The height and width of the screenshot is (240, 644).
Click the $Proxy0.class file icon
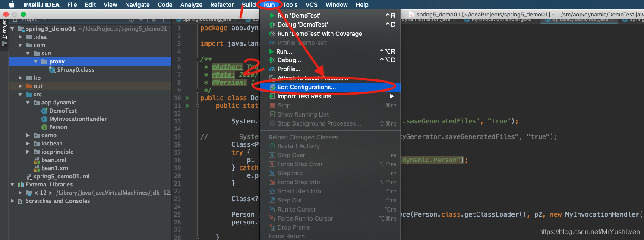[52, 70]
